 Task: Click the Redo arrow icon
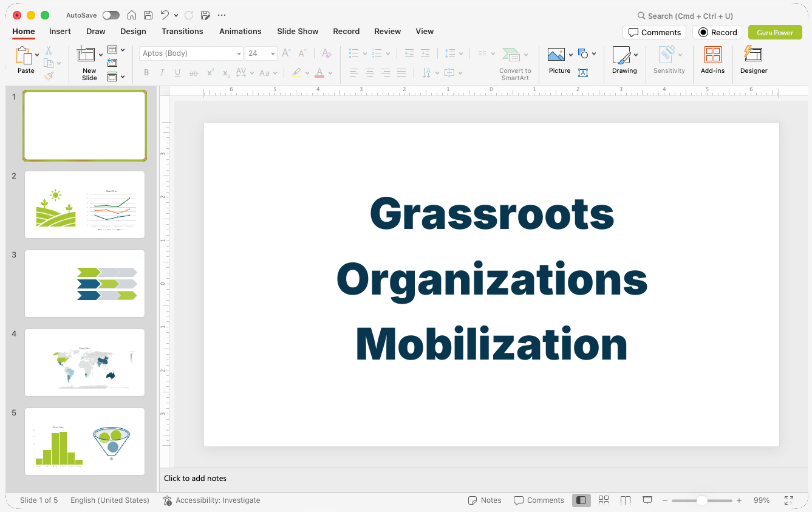tap(189, 15)
